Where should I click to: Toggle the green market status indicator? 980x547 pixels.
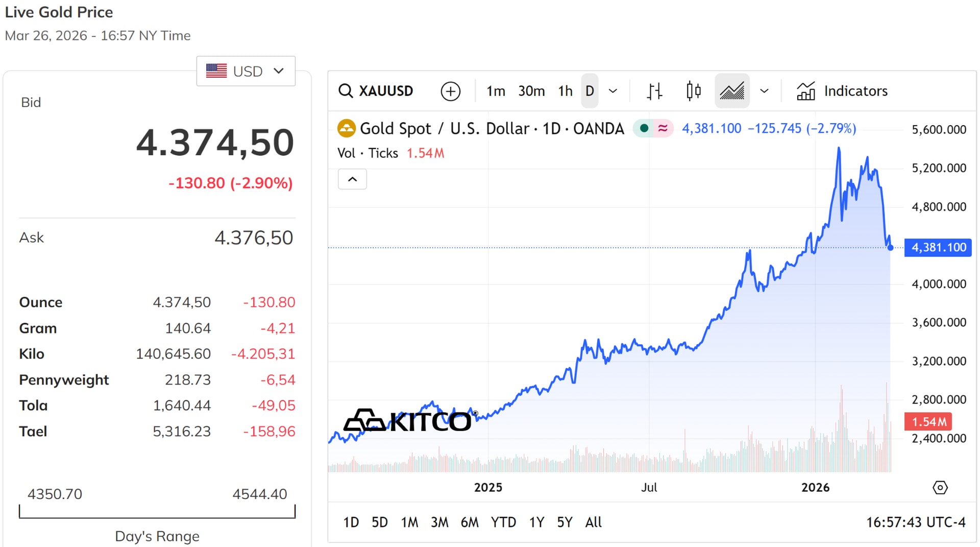644,128
